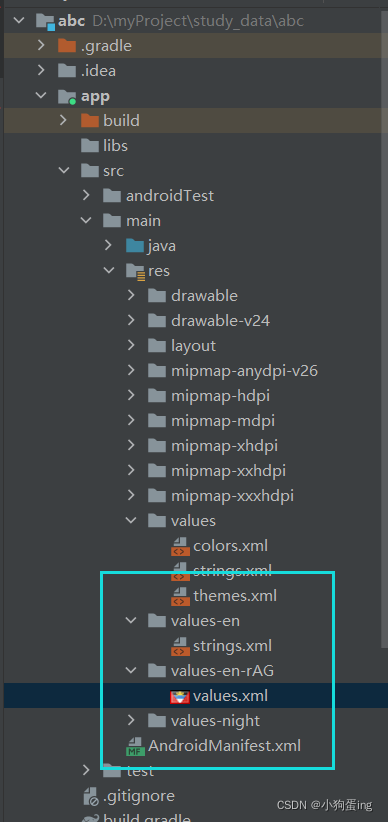Expand the mipmap-xhdpi folder arrow
Image resolution: width=388 pixels, height=822 pixels.
point(131,446)
